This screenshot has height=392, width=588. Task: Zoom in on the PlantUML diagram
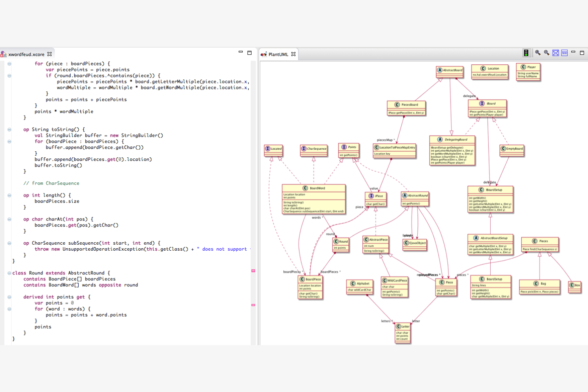[538, 53]
